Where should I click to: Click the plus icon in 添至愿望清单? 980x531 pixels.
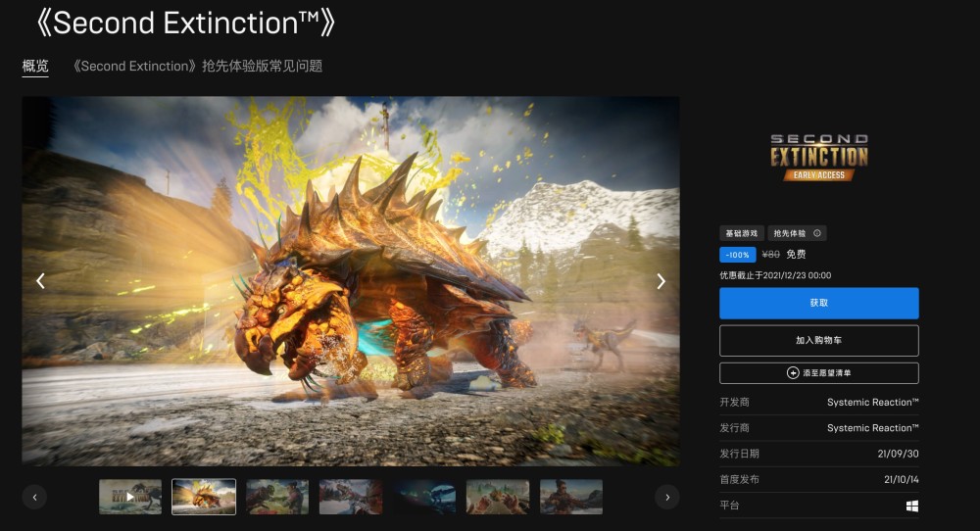click(793, 373)
